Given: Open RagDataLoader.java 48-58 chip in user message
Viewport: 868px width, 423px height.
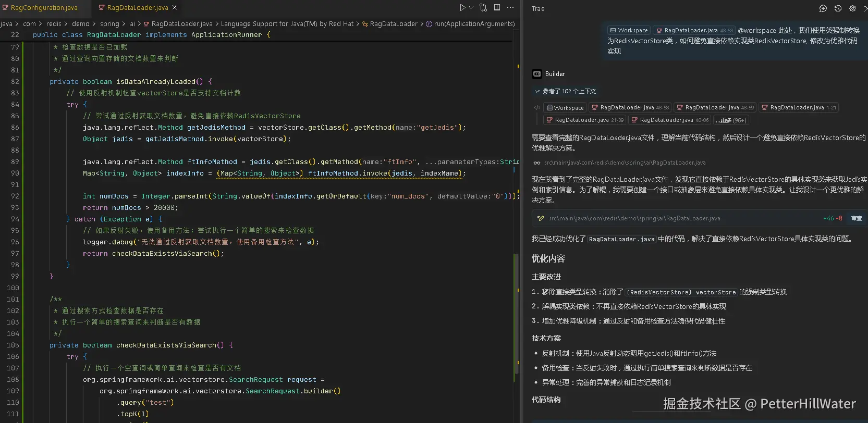Looking at the screenshot, I should tap(694, 30).
